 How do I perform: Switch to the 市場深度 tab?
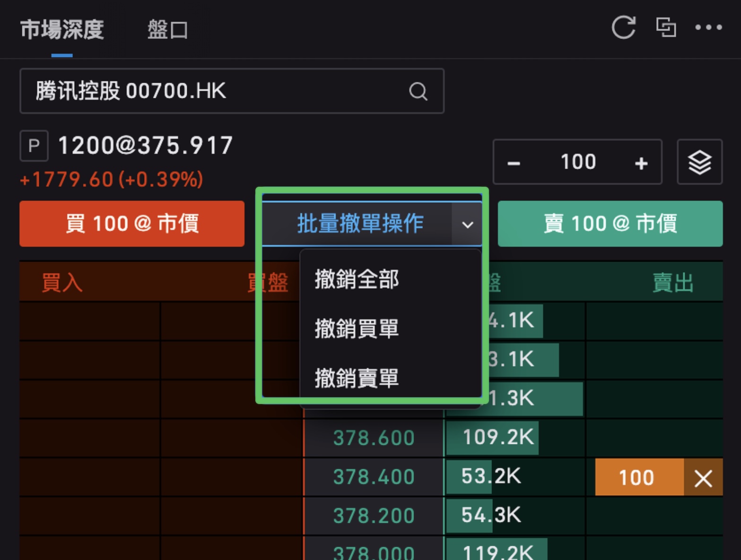tap(62, 30)
